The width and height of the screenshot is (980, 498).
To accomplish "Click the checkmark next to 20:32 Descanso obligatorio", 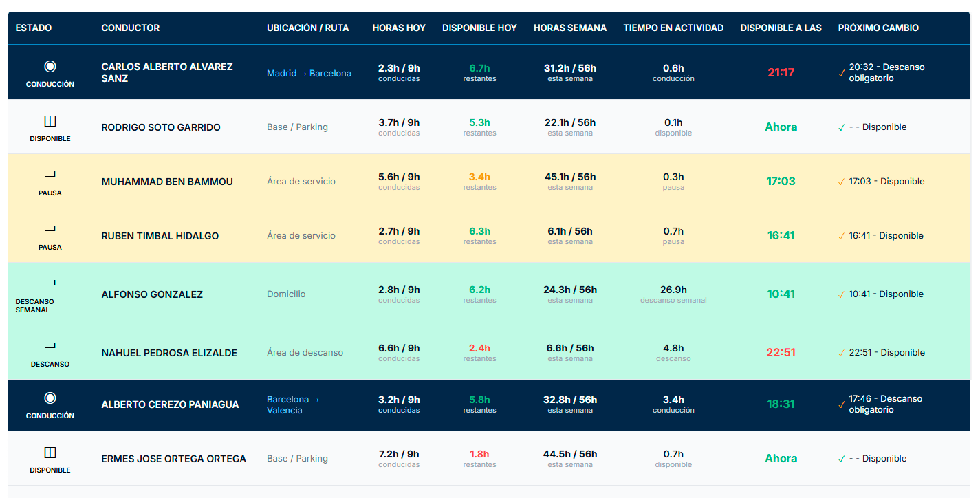I will pyautogui.click(x=842, y=73).
